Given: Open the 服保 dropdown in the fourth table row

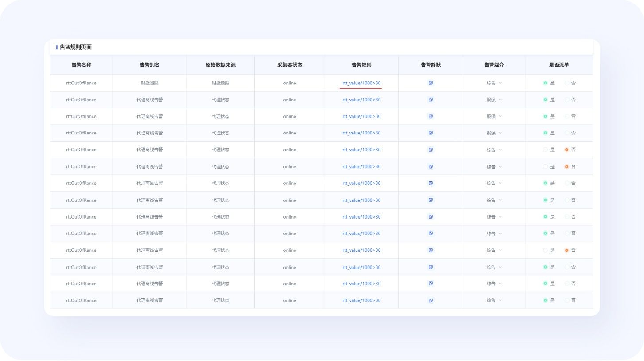Looking at the screenshot, I should coord(494,133).
